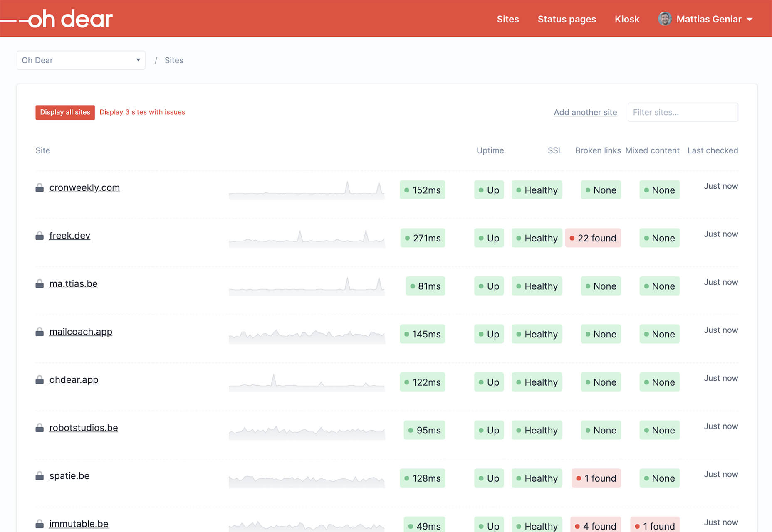Click the Up status badge for cronweekly.com
772x532 pixels.
[x=489, y=190]
